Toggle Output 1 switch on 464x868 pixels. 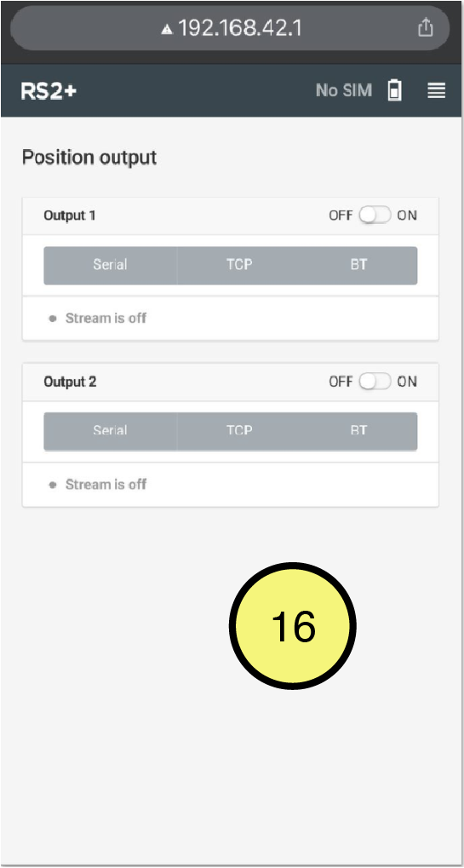point(375,216)
